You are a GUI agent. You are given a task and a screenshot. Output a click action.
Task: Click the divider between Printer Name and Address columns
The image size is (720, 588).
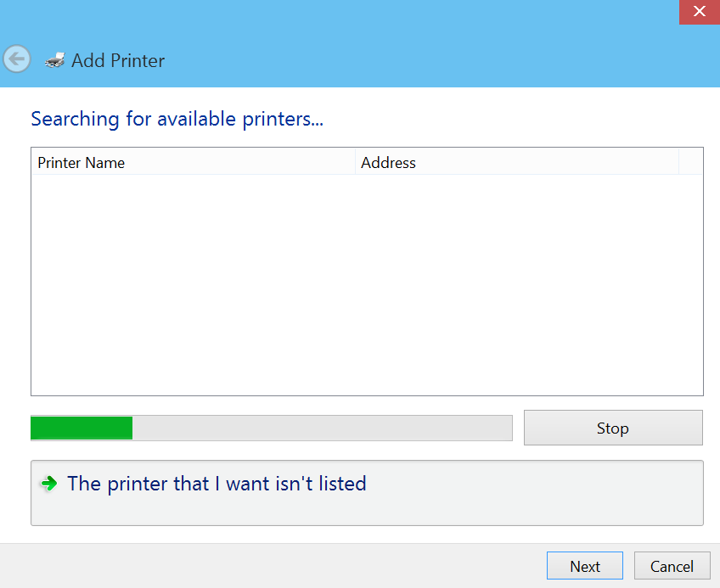click(x=356, y=162)
